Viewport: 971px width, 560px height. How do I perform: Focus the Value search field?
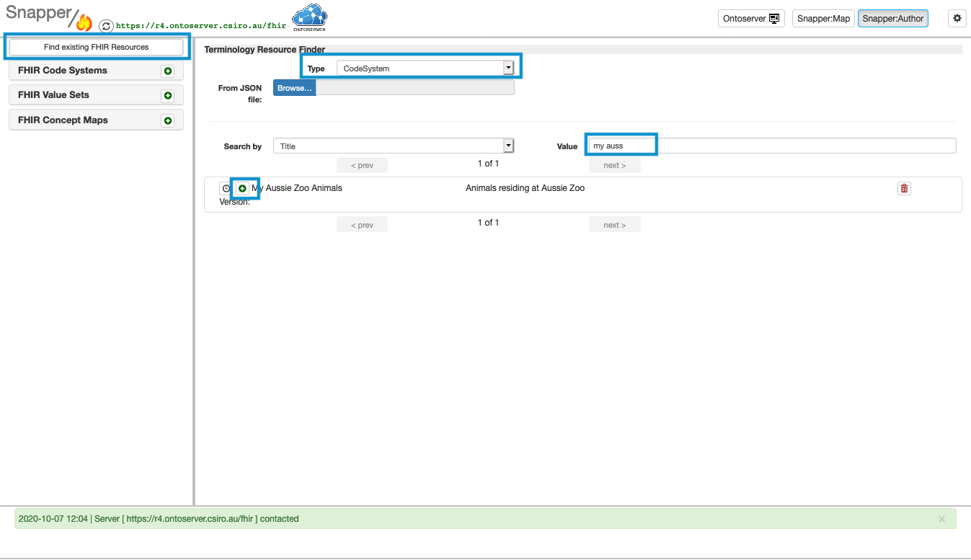point(772,146)
